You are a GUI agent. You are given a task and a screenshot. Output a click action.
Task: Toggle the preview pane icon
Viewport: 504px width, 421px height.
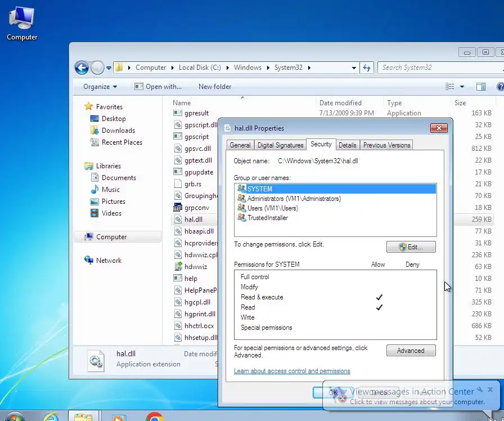coord(481,87)
